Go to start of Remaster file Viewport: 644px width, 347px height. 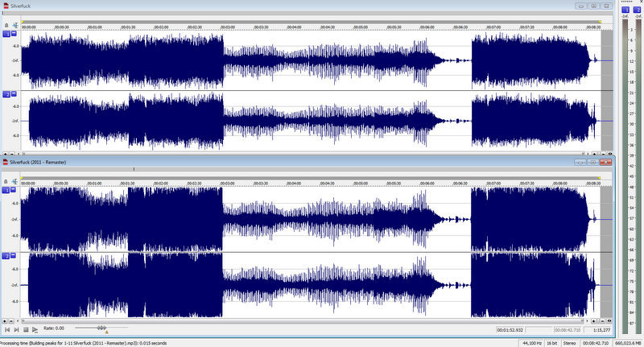(x=7, y=329)
